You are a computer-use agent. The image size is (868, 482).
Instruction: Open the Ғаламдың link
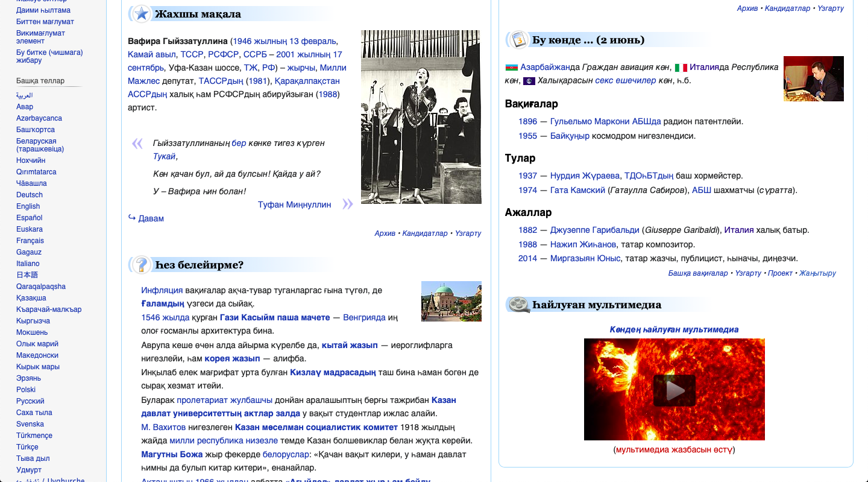click(163, 303)
